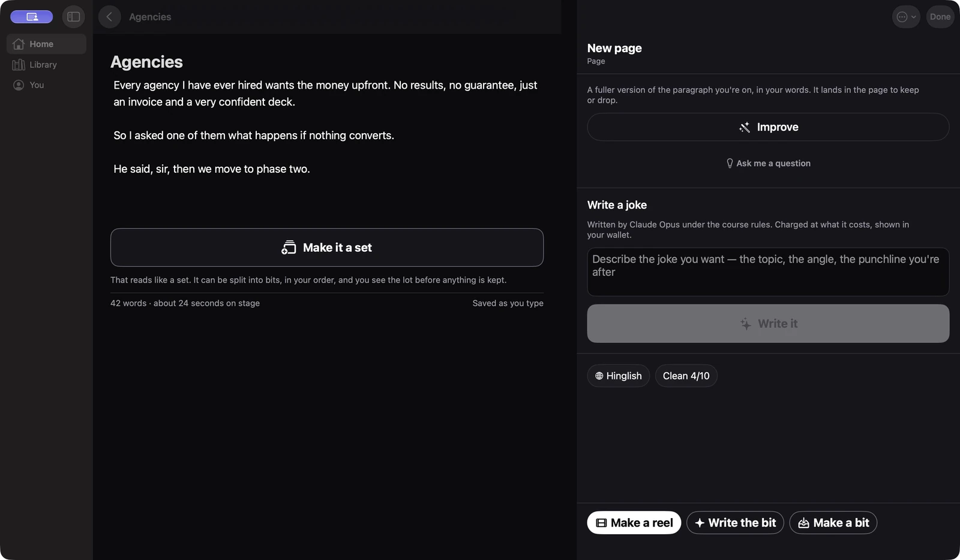
Task: Click the Home house icon
Action: point(19,44)
